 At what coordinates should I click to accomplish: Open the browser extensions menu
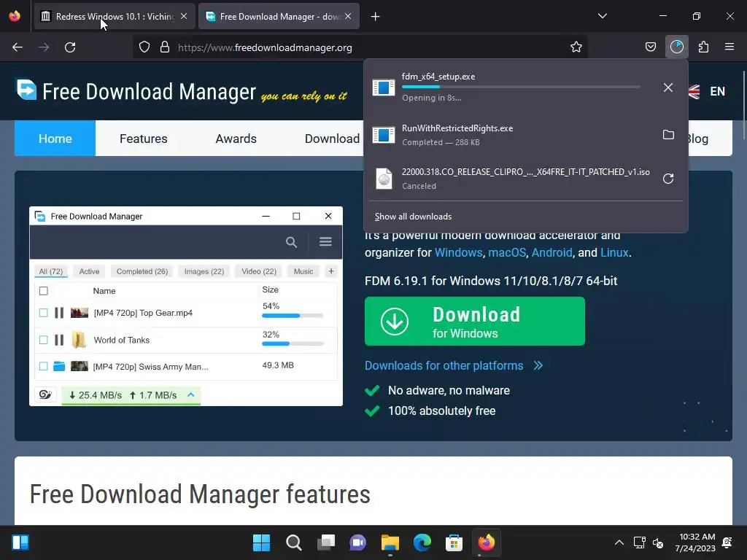tap(703, 47)
